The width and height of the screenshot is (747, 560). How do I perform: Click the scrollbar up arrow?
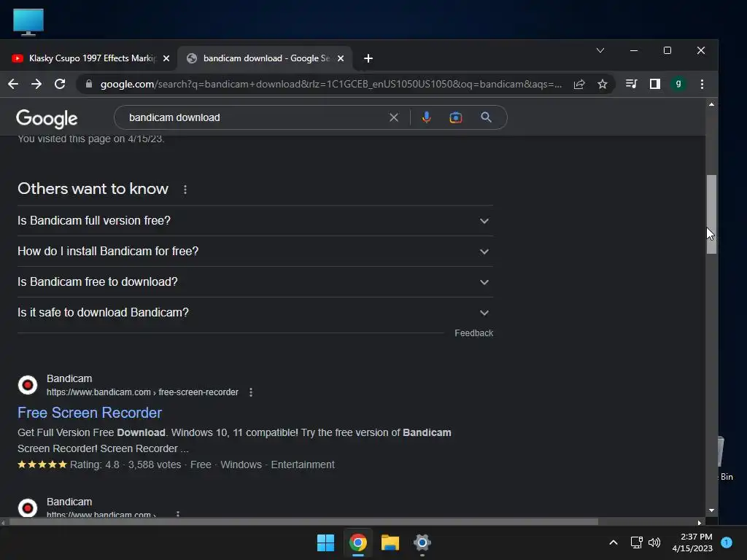[711, 104]
